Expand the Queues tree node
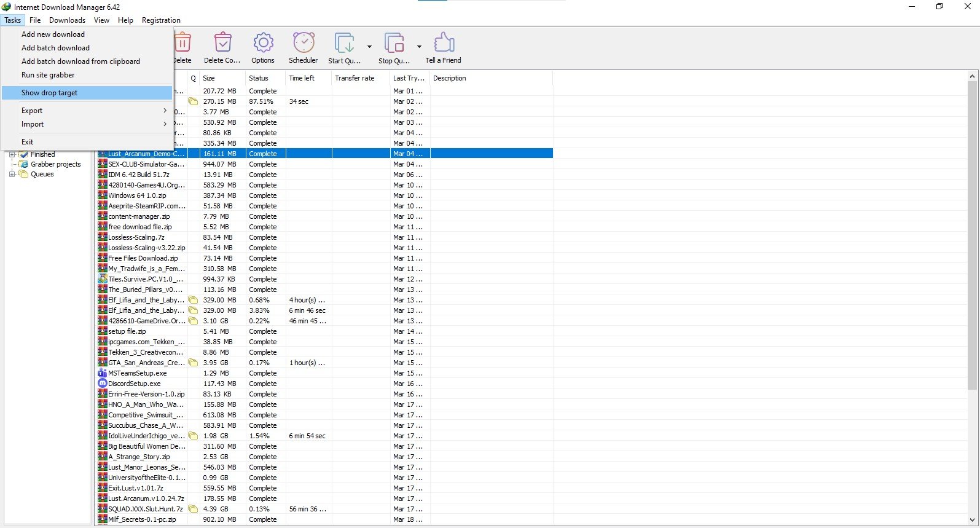Screen dimensions: 980x528 tap(12, 175)
